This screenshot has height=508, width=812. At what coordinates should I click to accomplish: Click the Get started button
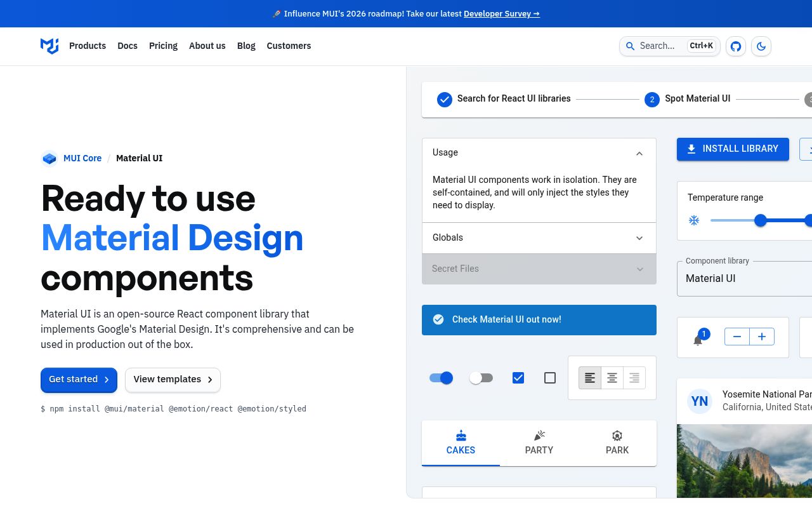pyautogui.click(x=79, y=380)
